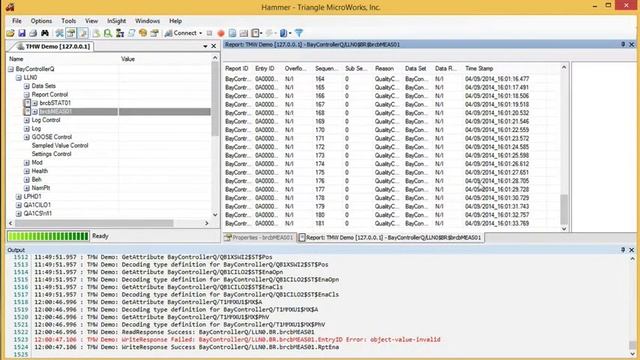Click the table grid icon beside document icon
640x360 pixels.
pyautogui.click(x=244, y=33)
